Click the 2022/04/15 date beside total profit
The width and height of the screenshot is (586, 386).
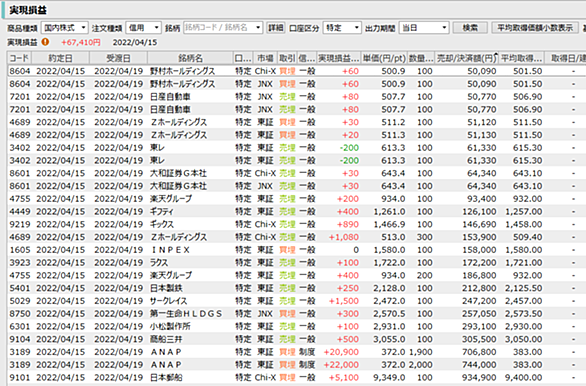pos(135,42)
